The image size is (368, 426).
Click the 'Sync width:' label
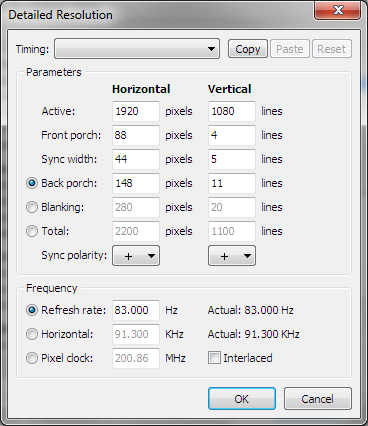tap(69, 159)
